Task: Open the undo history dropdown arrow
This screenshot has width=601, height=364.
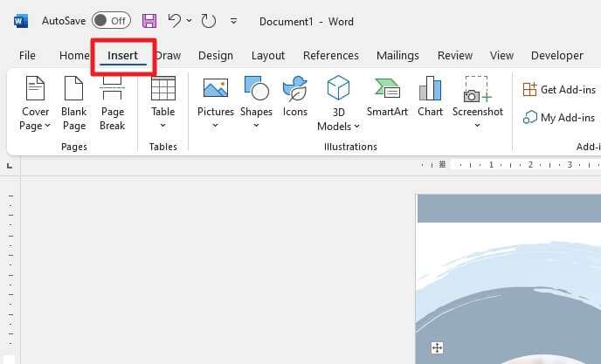Action: click(x=190, y=20)
